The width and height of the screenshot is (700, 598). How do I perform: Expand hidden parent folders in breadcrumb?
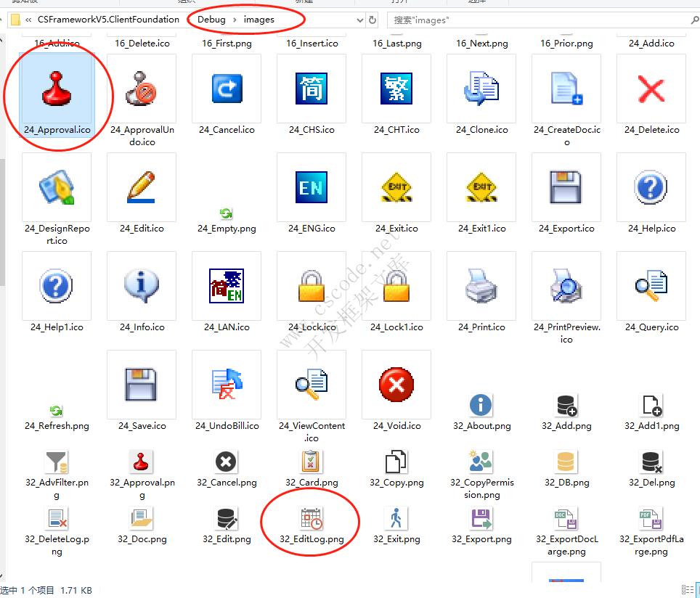[x=28, y=20]
